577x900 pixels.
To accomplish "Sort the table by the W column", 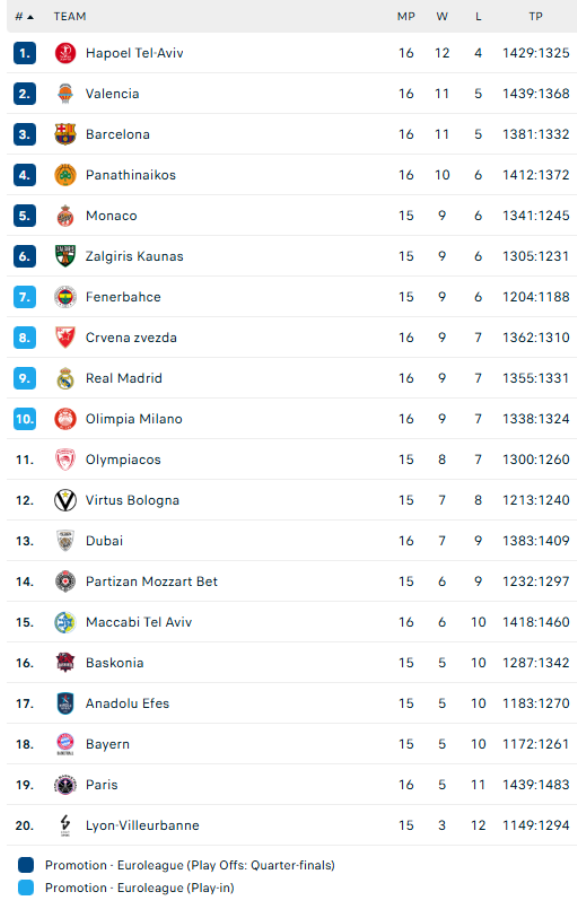I will 441,16.
